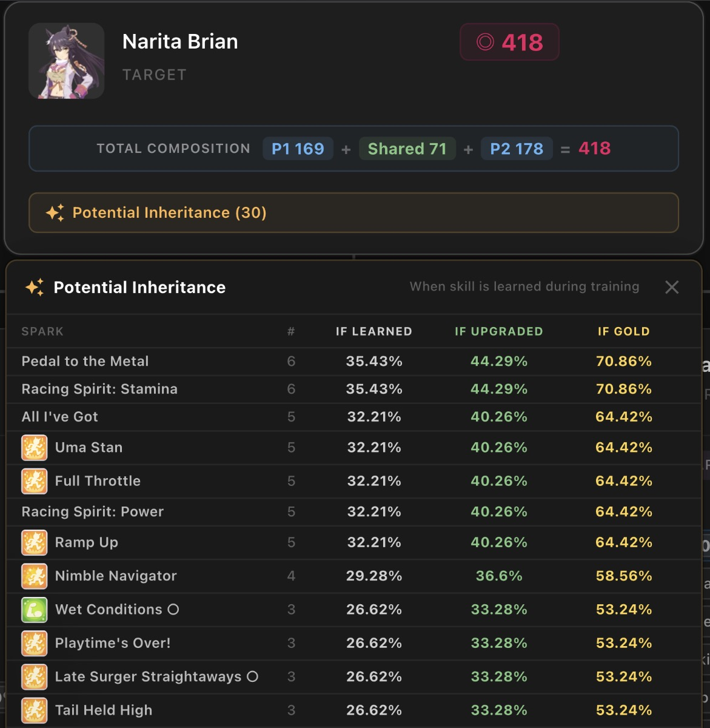Sort by IF UPGRADED column header
The width and height of the screenshot is (710, 728).
499,331
